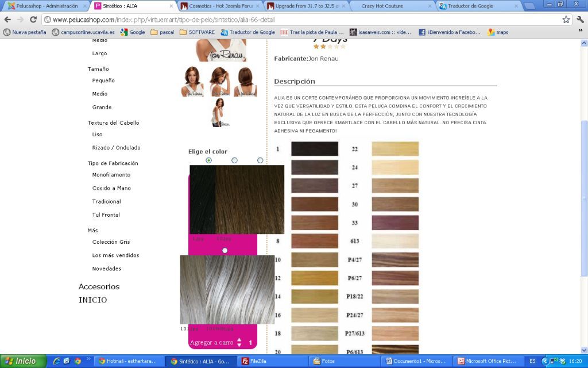Screen dimensions: 588x368
Task: Select the second color radio button
Action: (x=234, y=160)
